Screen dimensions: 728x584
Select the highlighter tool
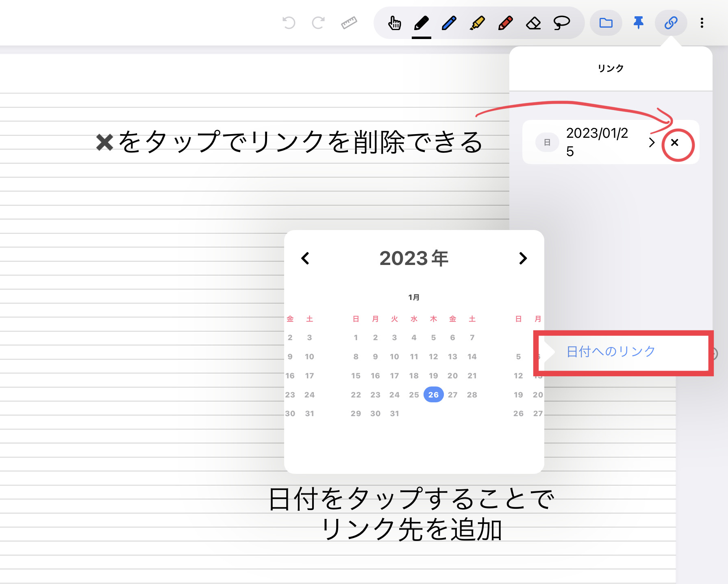(476, 23)
